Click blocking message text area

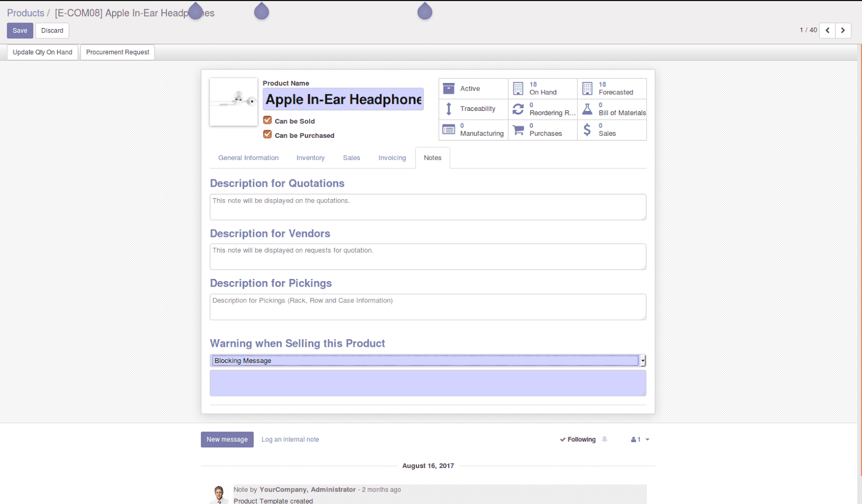428,383
